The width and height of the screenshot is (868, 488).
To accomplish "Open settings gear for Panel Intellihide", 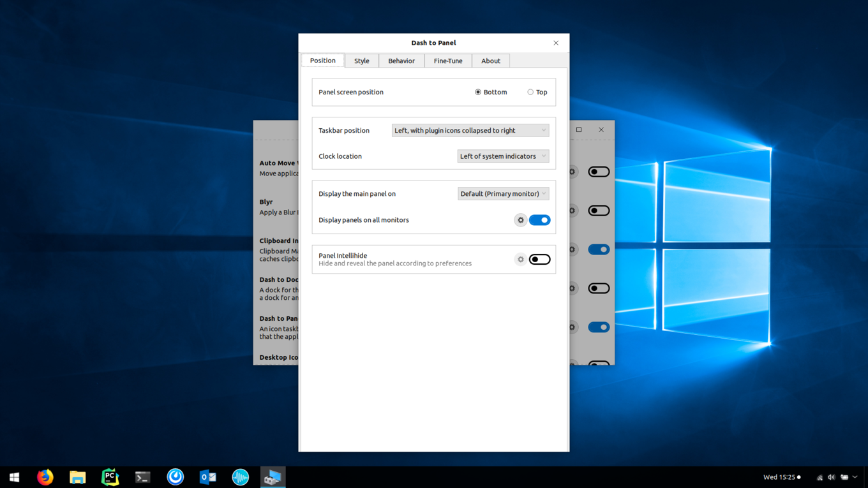I will 521,260.
